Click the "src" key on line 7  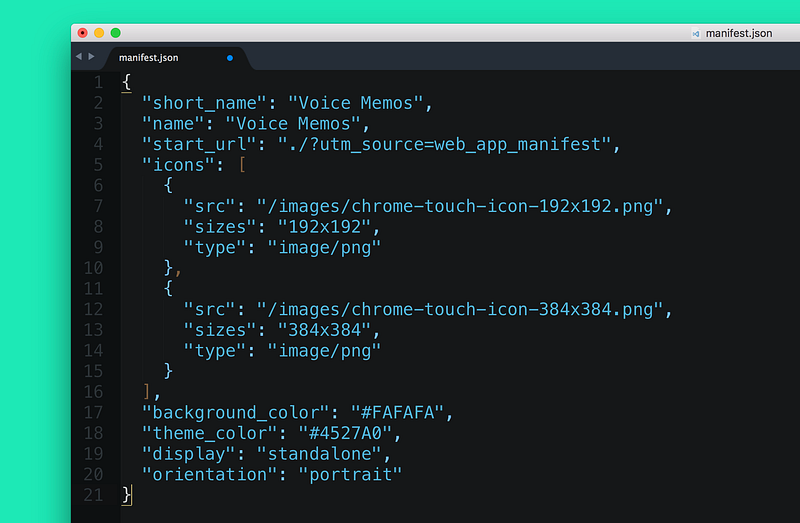click(209, 206)
